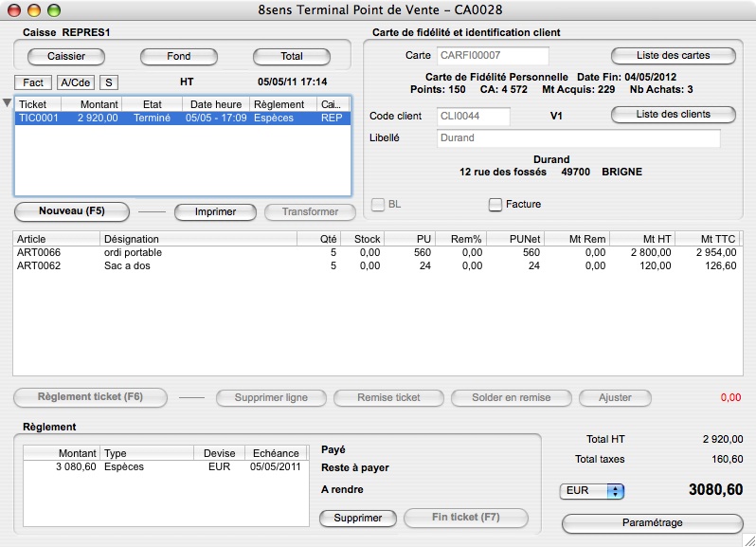Click the window resize grip icon
The height and width of the screenshot is (547, 756).
[x=748, y=540]
